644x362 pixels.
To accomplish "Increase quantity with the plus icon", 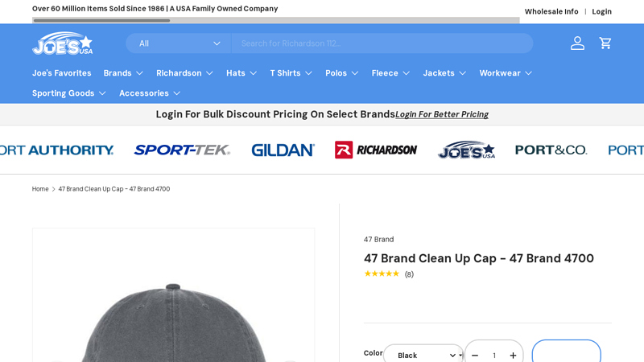I will coord(513,356).
